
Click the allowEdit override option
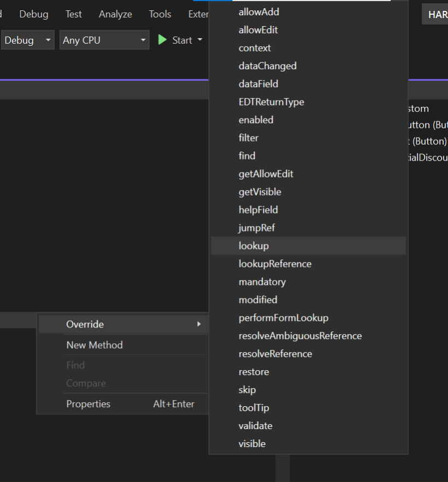(x=258, y=29)
